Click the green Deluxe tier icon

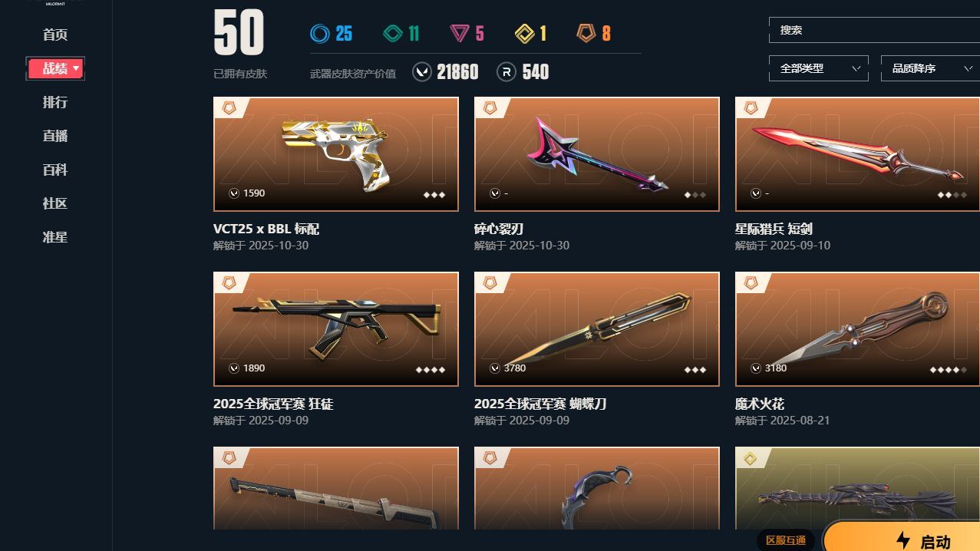point(393,34)
